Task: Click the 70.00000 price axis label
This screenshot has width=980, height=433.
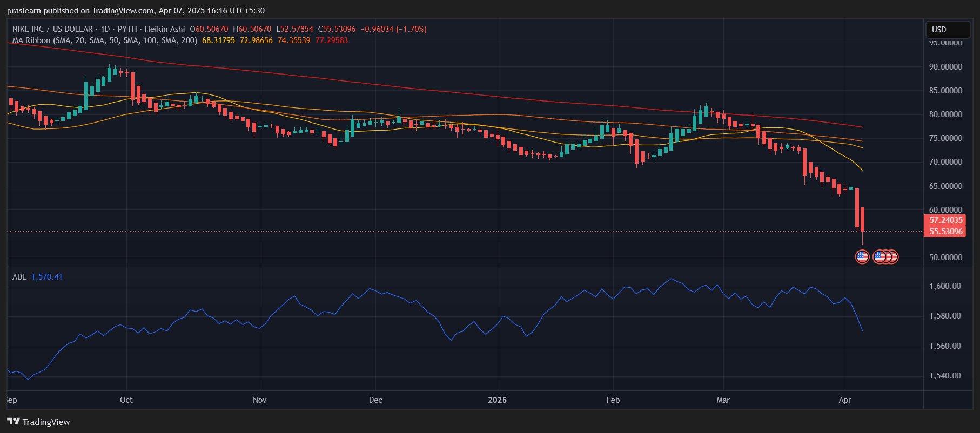Action: (945, 162)
